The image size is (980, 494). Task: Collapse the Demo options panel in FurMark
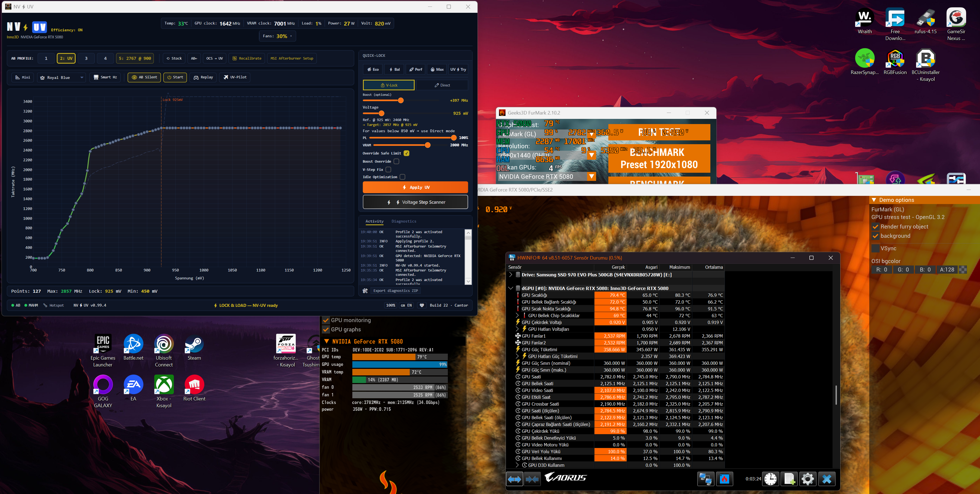[x=874, y=200]
